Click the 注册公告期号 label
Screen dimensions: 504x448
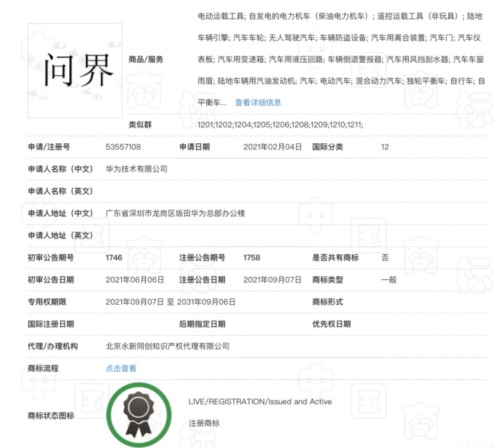pyautogui.click(x=202, y=257)
